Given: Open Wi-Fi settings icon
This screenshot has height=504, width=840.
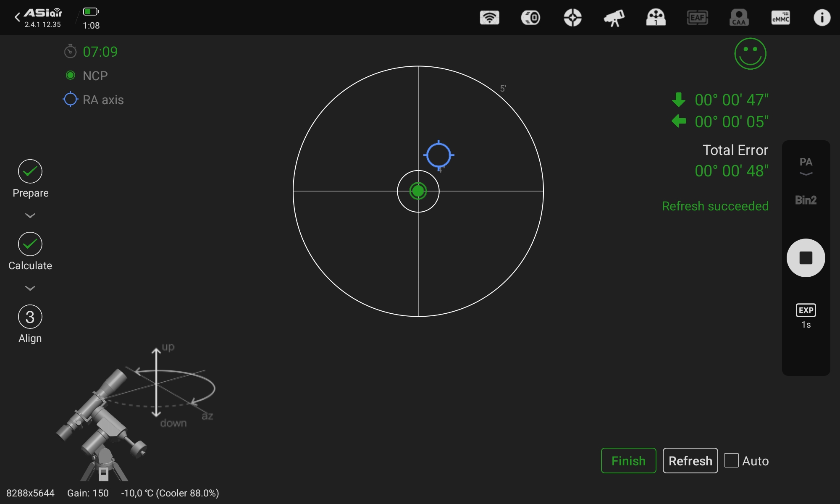Looking at the screenshot, I should click(489, 18).
